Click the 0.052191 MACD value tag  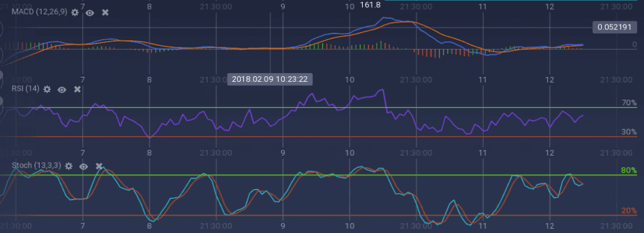click(614, 28)
